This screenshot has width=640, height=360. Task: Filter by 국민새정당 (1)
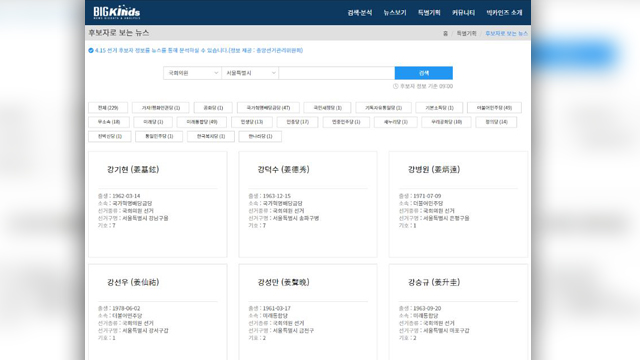point(327,108)
